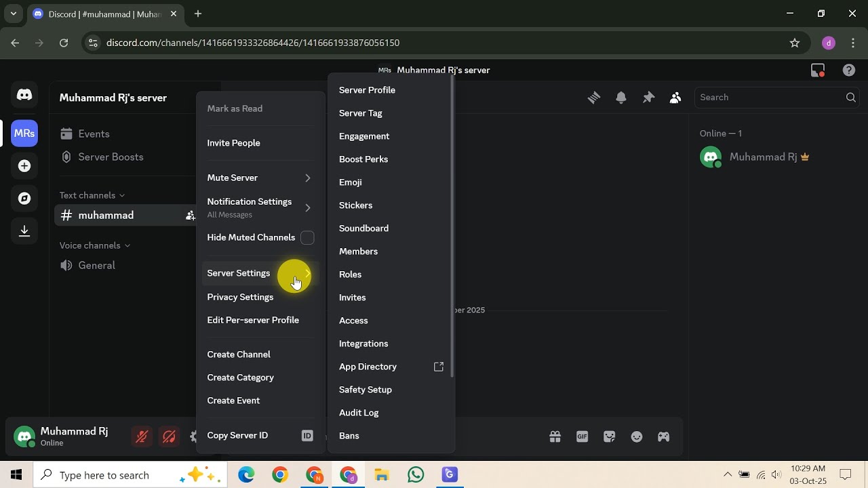Image resolution: width=868 pixels, height=488 pixels.
Task: Click external link icon beside App Directory
Action: 439,367
